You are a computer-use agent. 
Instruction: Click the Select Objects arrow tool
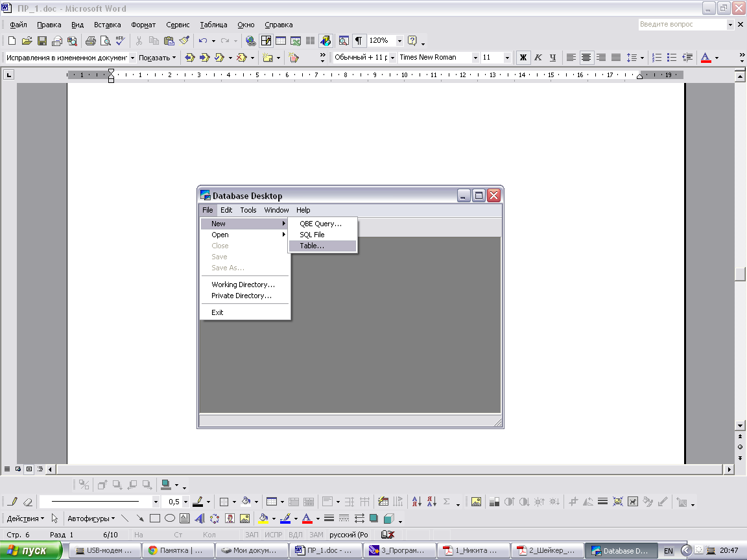[54, 518]
